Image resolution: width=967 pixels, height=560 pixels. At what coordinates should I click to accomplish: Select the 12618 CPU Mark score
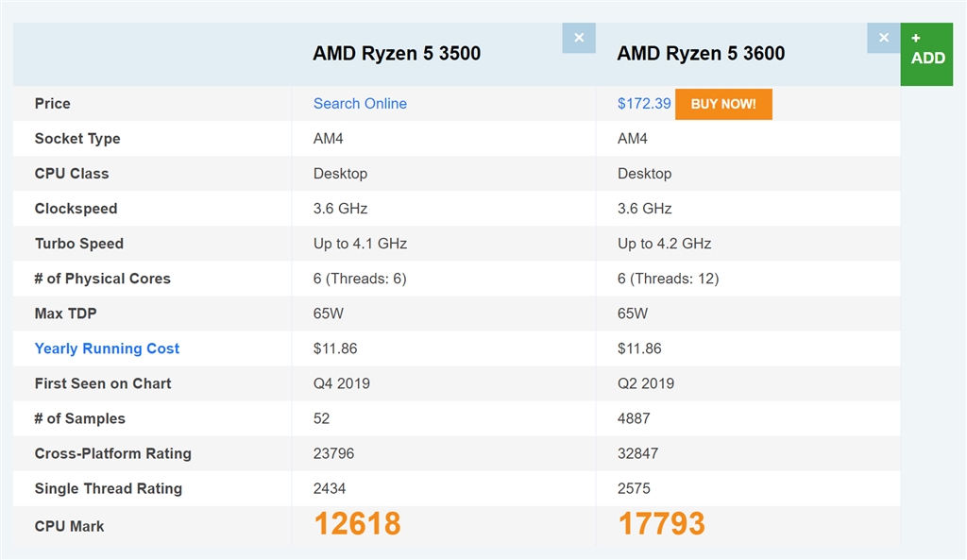(357, 524)
